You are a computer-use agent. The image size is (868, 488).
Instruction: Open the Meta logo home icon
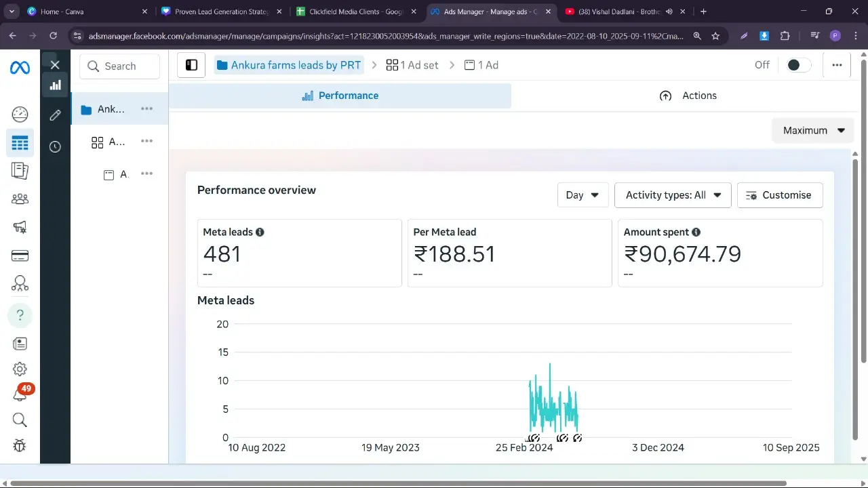pos(20,68)
